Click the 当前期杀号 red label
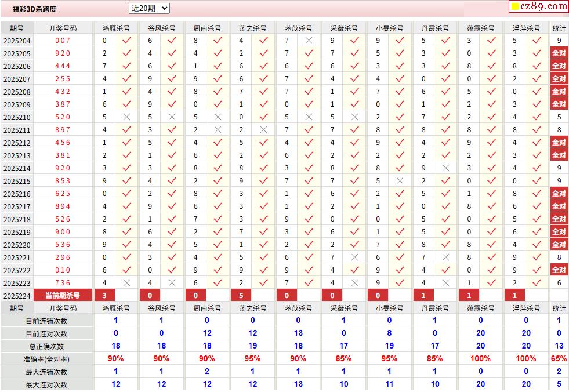569x392 pixels. (63, 295)
